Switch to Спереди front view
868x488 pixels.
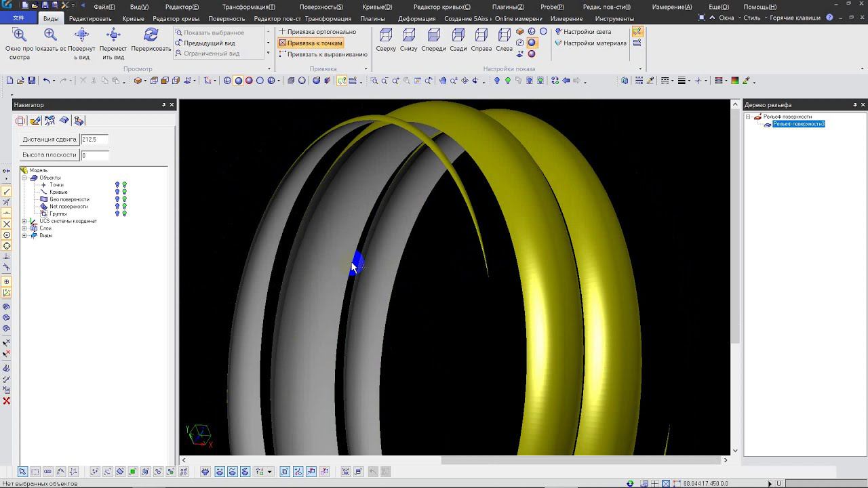pos(433,35)
